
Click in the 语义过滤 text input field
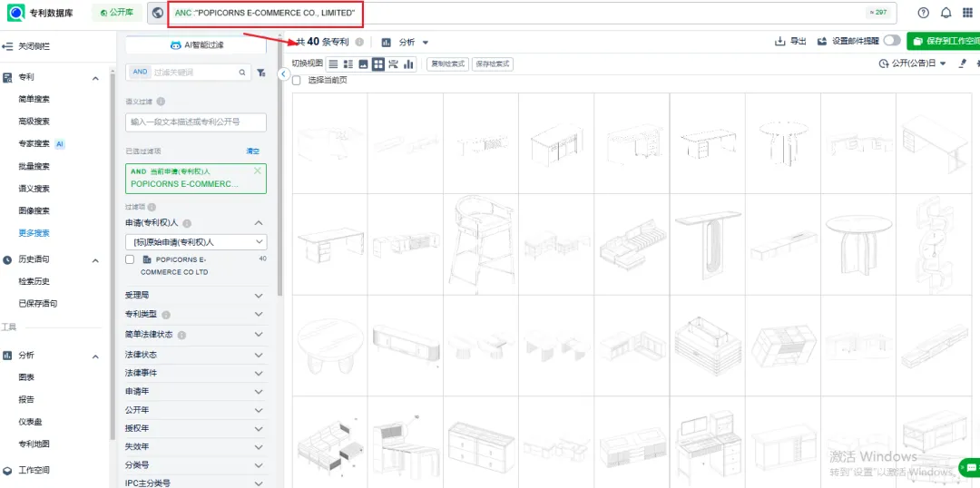[x=196, y=122]
